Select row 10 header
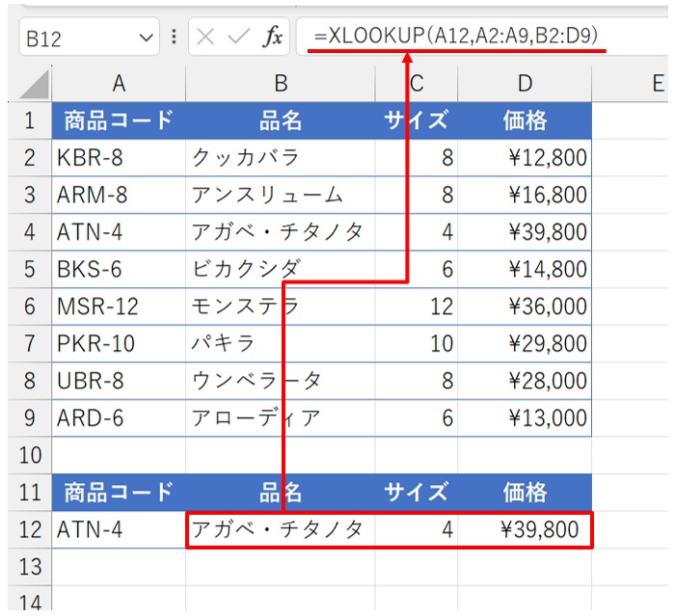 click(30, 455)
